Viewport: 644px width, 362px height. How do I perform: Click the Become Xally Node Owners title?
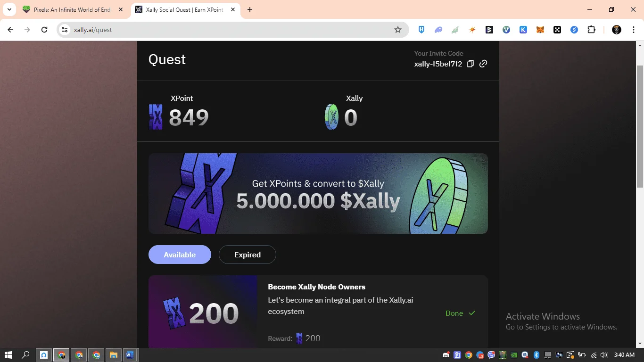point(316,287)
